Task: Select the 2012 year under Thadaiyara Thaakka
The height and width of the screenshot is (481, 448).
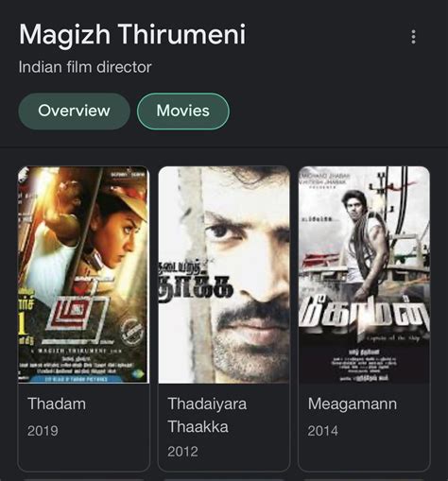Action: pos(182,452)
